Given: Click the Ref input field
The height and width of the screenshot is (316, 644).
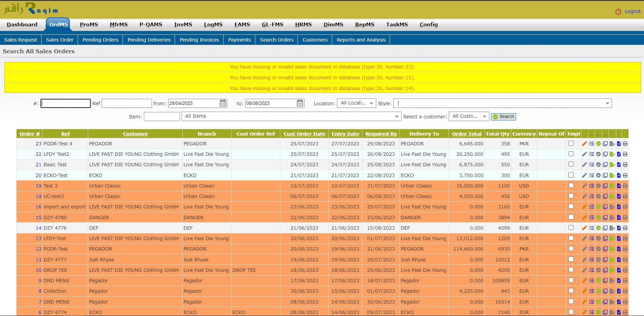Looking at the screenshot, I should coord(127,103).
